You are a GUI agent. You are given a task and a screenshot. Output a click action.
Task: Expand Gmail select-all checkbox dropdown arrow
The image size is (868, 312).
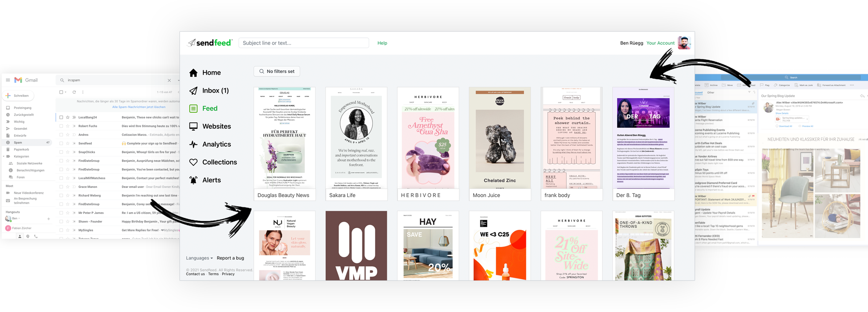66,92
